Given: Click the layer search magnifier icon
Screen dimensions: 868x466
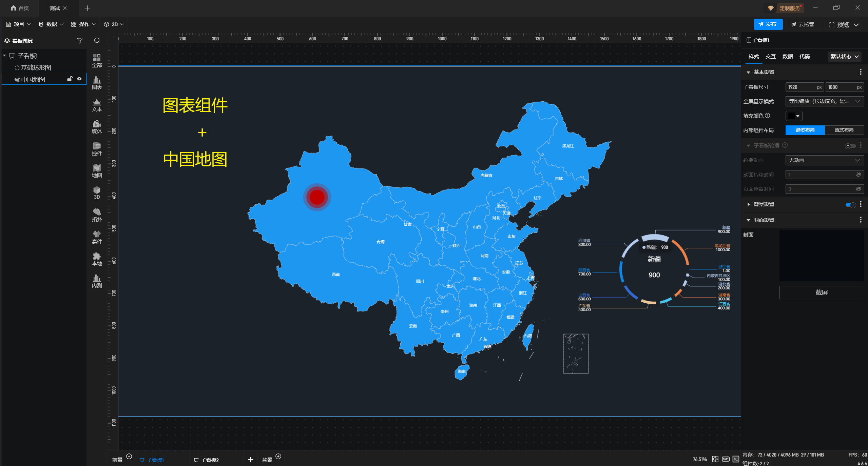Looking at the screenshot, I should (x=97, y=41).
